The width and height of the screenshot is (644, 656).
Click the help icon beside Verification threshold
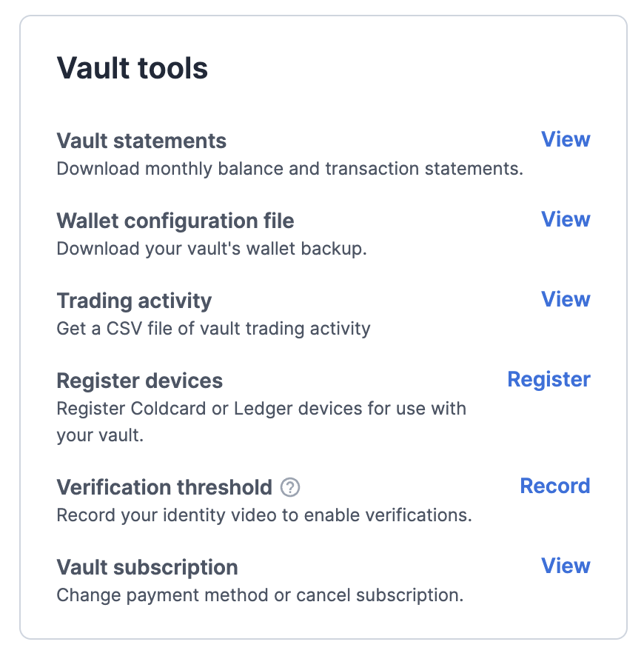click(x=291, y=487)
